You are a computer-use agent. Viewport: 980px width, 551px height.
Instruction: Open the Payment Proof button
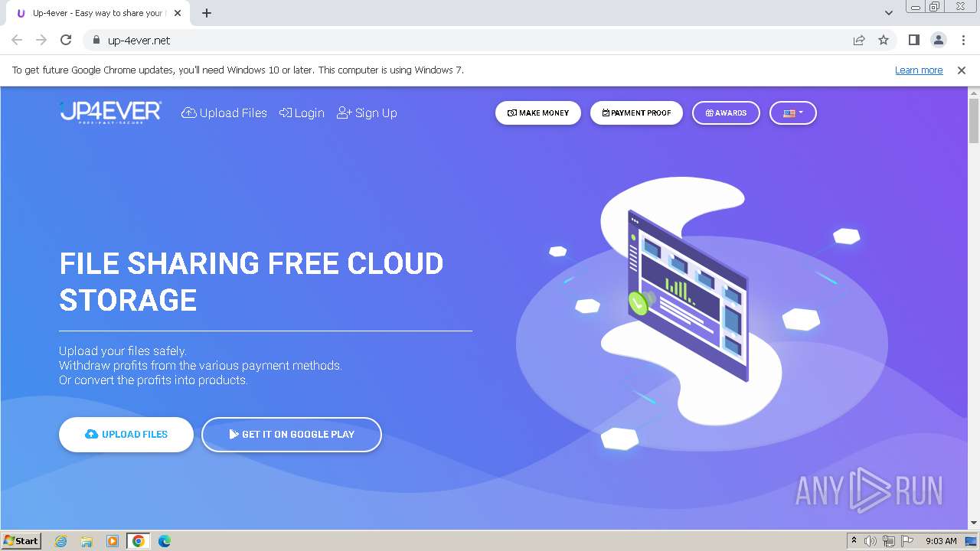click(x=636, y=112)
